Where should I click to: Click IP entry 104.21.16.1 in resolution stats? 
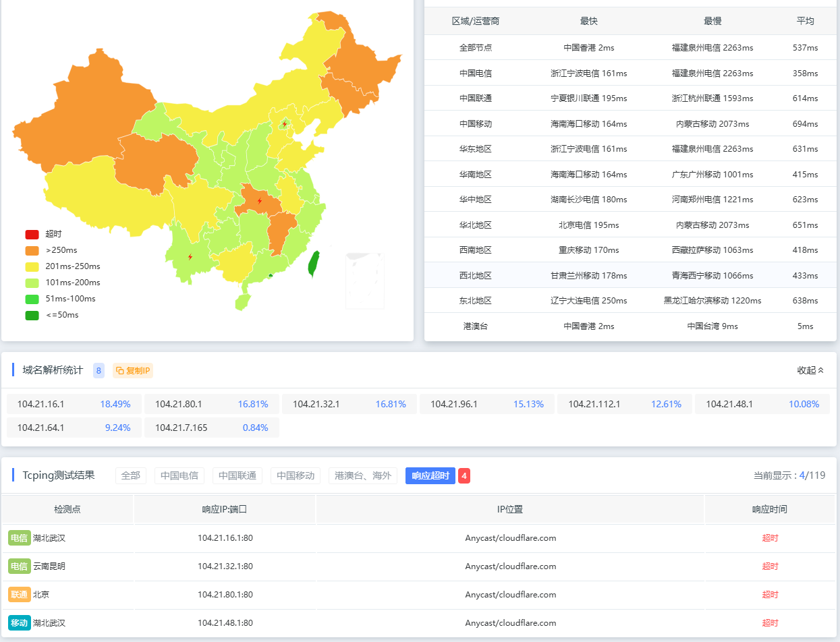[x=74, y=405]
